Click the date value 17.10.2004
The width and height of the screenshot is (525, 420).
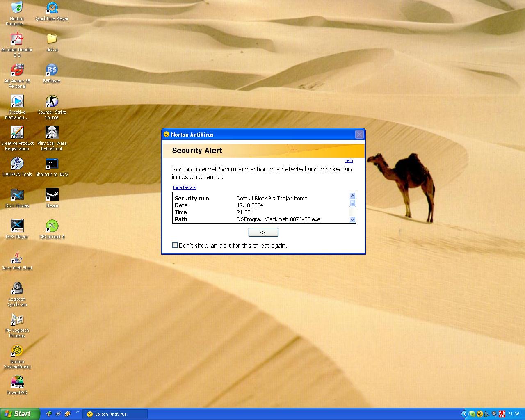tap(250, 205)
